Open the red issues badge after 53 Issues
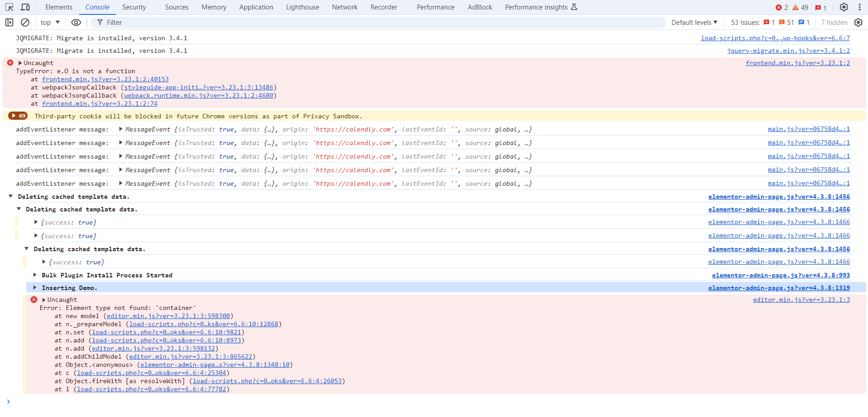Image resolution: width=868 pixels, height=417 pixels. (769, 22)
